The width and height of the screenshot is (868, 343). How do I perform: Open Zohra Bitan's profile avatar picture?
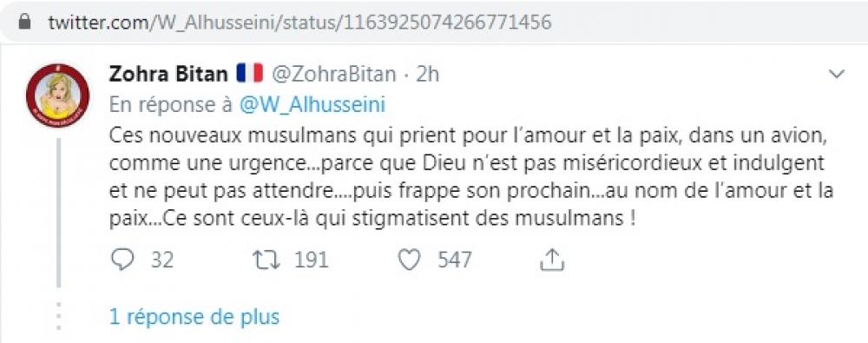tap(57, 96)
